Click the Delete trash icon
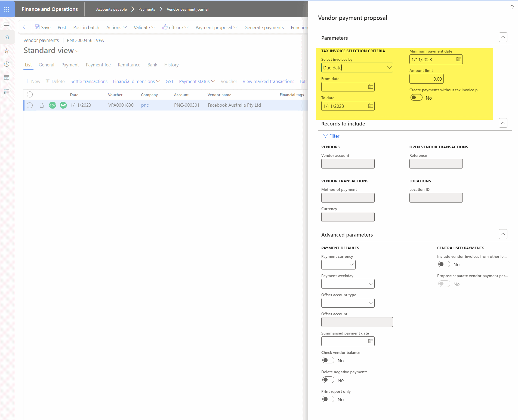 pyautogui.click(x=48, y=81)
